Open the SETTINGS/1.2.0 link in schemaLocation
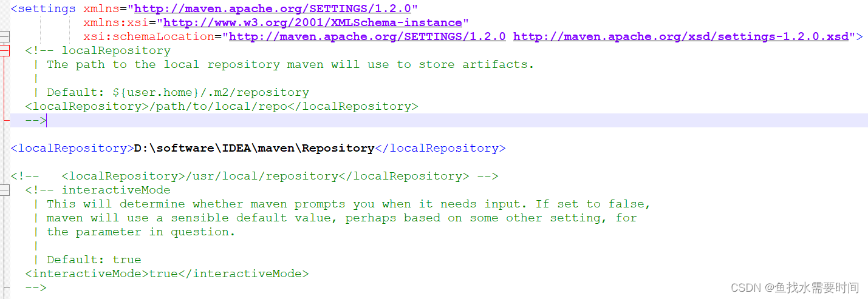Viewport: 868px width, 299px height. click(x=367, y=36)
